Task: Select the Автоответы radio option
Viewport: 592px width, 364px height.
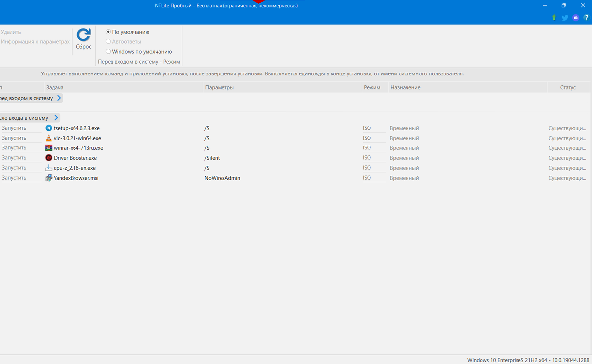Action: [108, 41]
